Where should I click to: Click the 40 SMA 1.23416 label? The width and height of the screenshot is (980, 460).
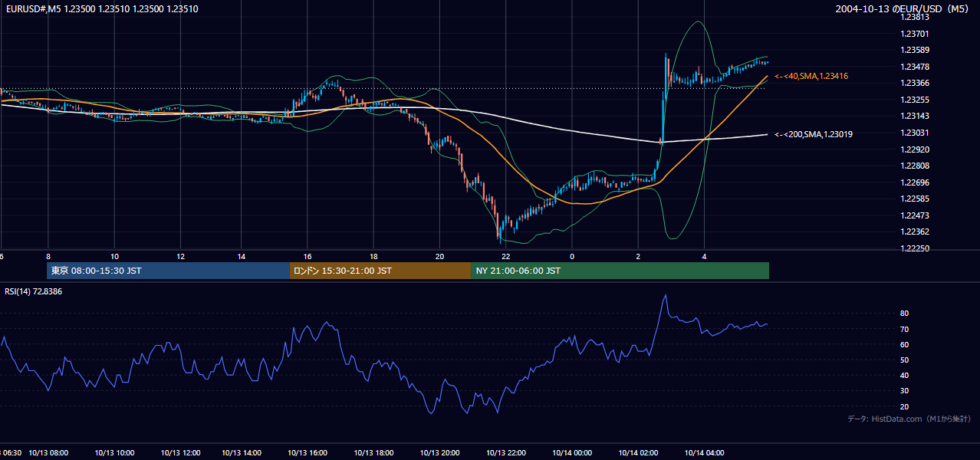tap(811, 77)
